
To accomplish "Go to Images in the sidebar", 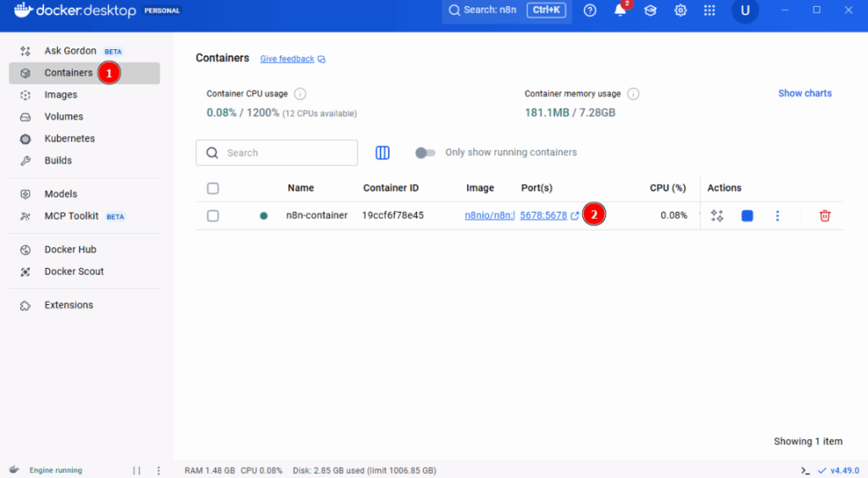I will pyautogui.click(x=61, y=95).
